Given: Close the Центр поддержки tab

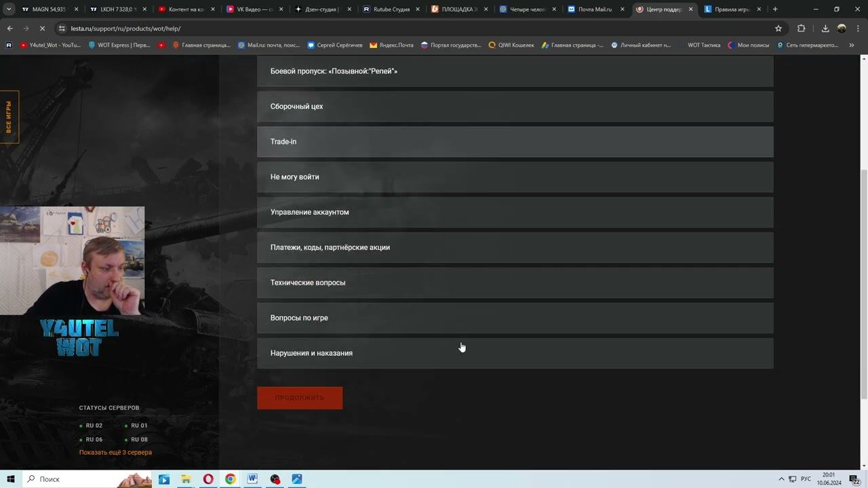Looking at the screenshot, I should pyautogui.click(x=691, y=9).
